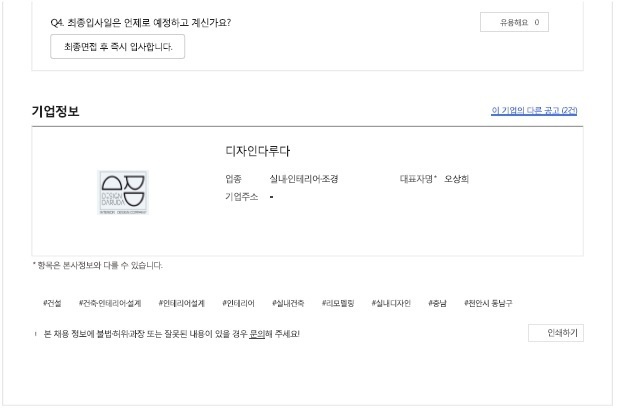Click the 유용해요 helpful button
The image size is (617, 409).
pos(514,22)
